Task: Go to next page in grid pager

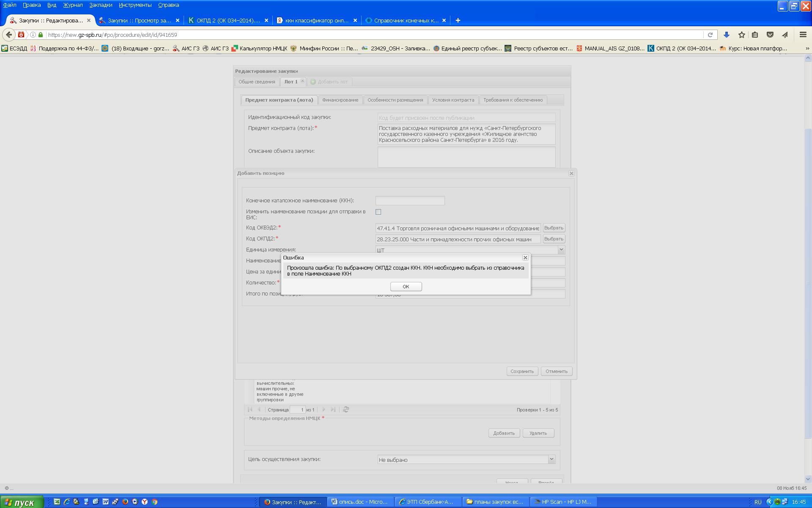Action: 324,409
